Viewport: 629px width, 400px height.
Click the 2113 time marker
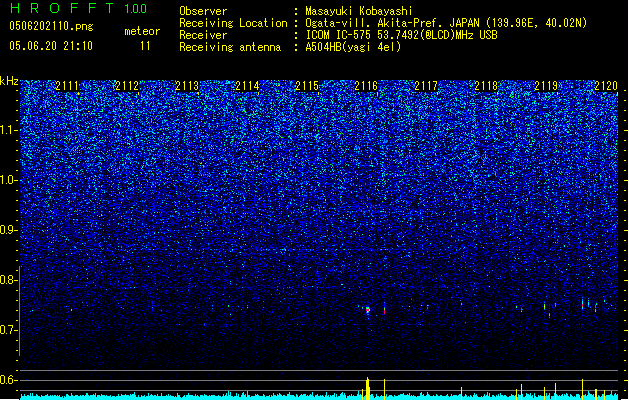click(187, 86)
